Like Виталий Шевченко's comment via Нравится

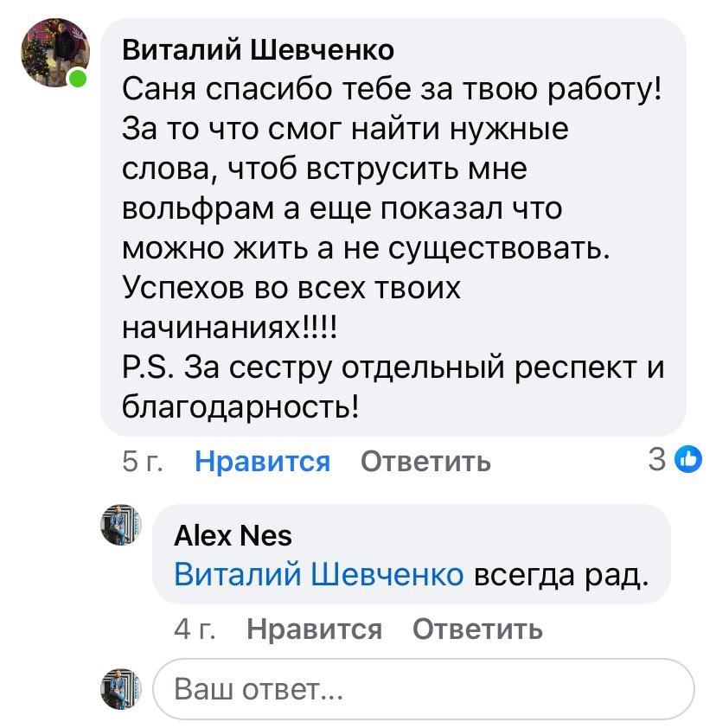[265, 461]
